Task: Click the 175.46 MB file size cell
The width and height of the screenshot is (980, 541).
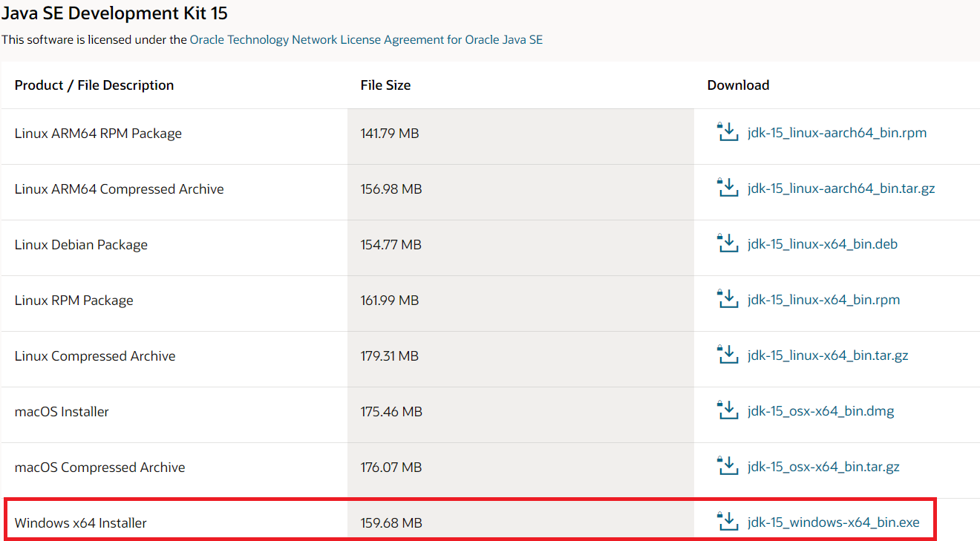Action: coord(520,415)
